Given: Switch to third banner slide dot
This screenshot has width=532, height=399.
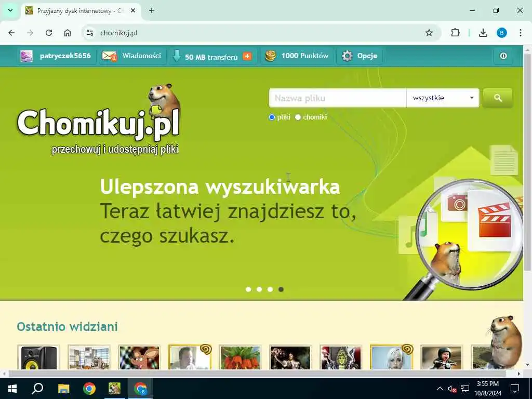Looking at the screenshot, I should tap(270, 289).
